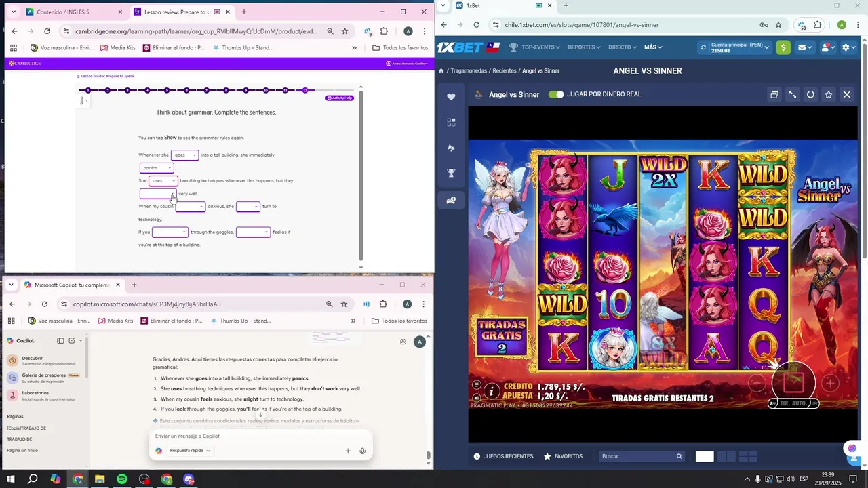The width and height of the screenshot is (868, 488).
Task: Toggle the JUGAR POR DINERO REAL switch
Action: coord(556,94)
